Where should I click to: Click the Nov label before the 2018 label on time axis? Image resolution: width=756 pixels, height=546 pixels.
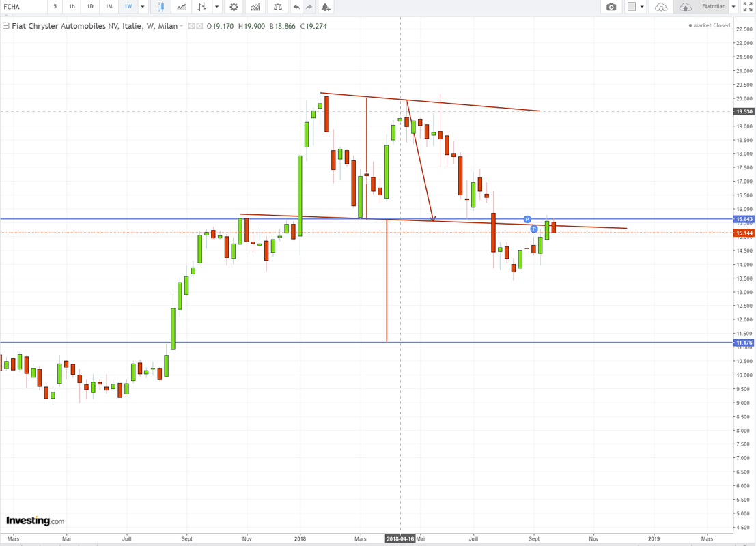247,538
